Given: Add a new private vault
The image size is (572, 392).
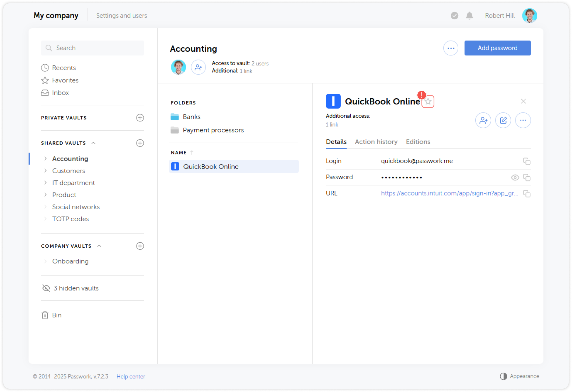Looking at the screenshot, I should (140, 118).
